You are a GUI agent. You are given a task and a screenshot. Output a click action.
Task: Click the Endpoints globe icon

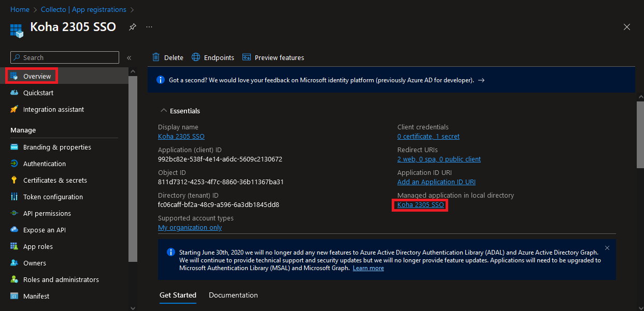(x=196, y=57)
